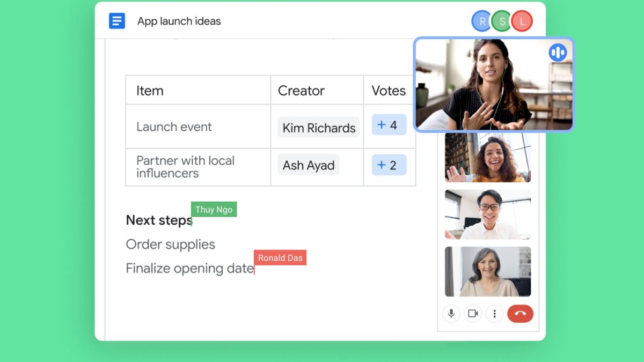The image size is (644, 362).
Task: Select the gray-haired woman's video thumbnail
Action: click(488, 271)
